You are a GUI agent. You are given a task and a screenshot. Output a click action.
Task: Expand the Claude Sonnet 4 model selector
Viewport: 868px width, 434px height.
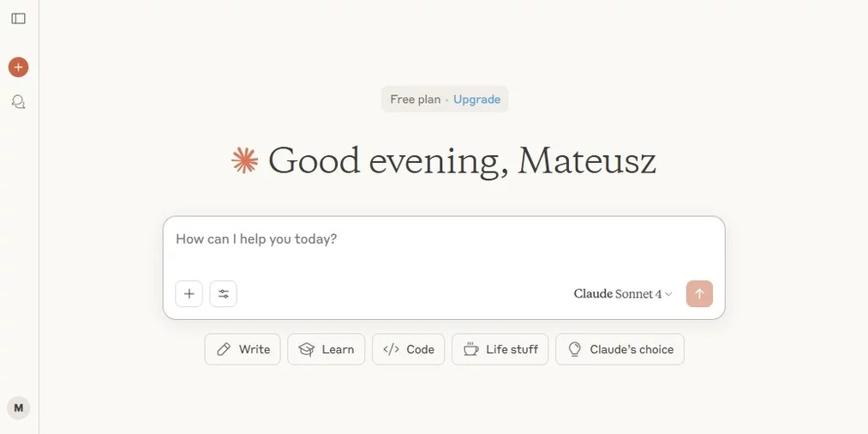623,294
